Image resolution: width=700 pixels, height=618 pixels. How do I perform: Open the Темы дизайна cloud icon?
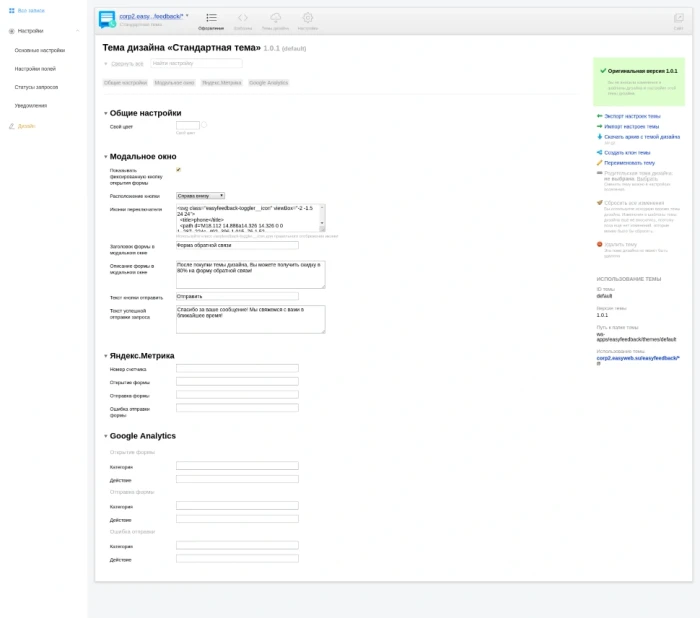[x=275, y=18]
